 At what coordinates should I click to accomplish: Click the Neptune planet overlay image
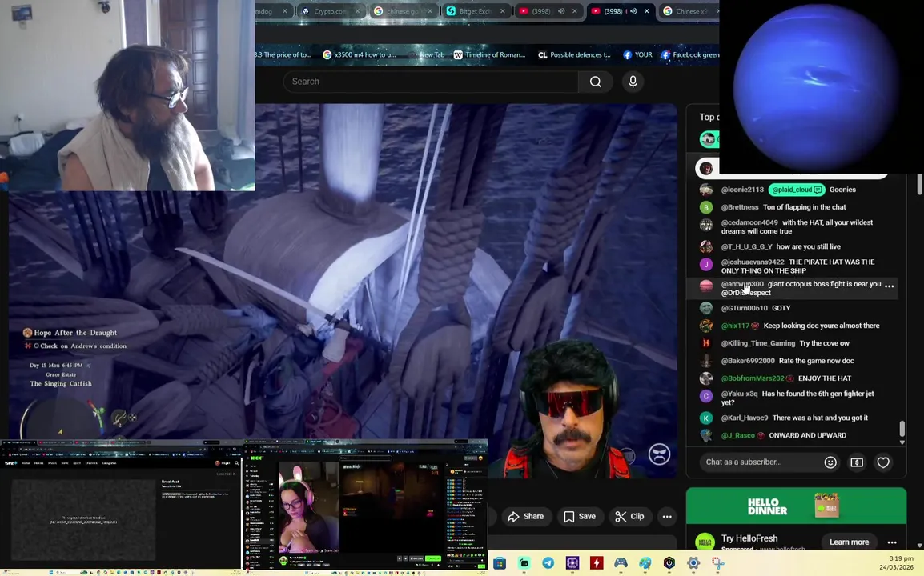(x=816, y=86)
